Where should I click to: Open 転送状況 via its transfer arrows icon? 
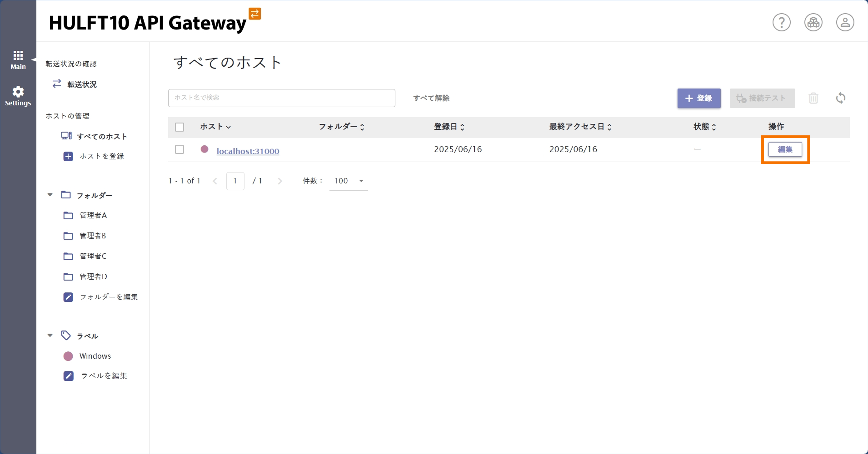[x=57, y=84]
